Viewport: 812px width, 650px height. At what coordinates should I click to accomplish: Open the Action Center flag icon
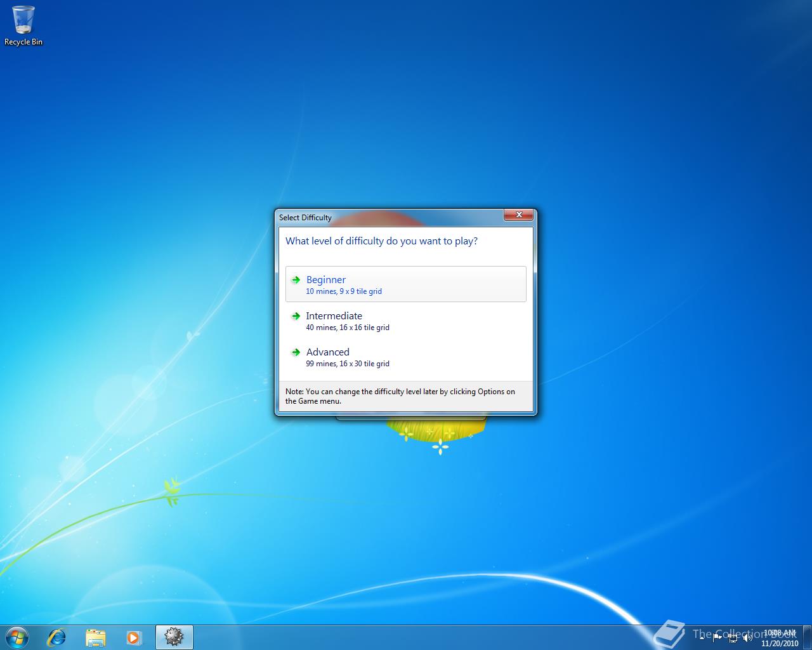click(717, 637)
